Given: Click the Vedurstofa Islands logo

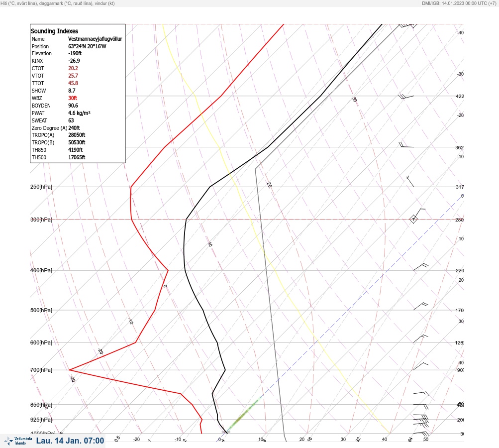Looking at the screenshot, I should point(18,441).
